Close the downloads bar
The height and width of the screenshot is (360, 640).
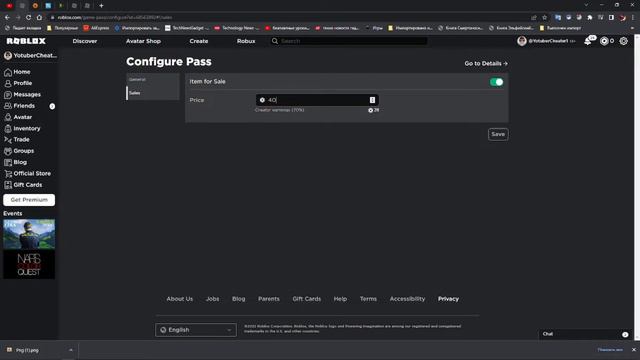pyautogui.click(x=633, y=350)
